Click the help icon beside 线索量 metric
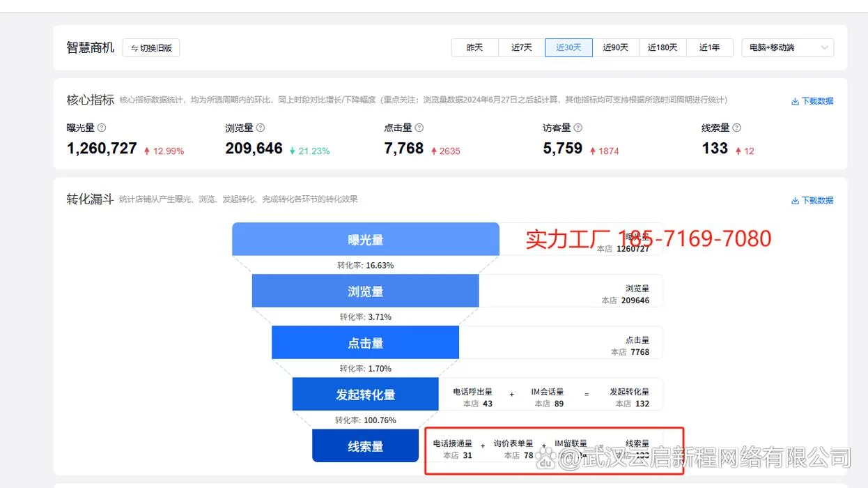Image resolution: width=868 pixels, height=488 pixels. [737, 128]
